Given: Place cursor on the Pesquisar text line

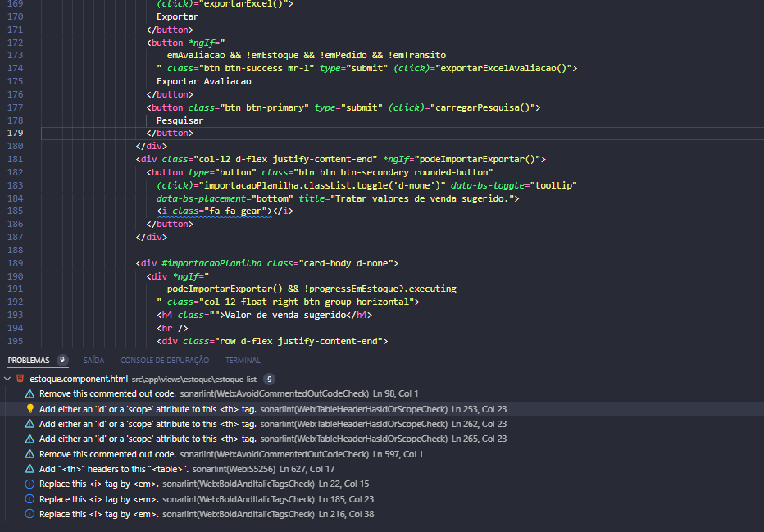Looking at the screenshot, I should [x=180, y=120].
